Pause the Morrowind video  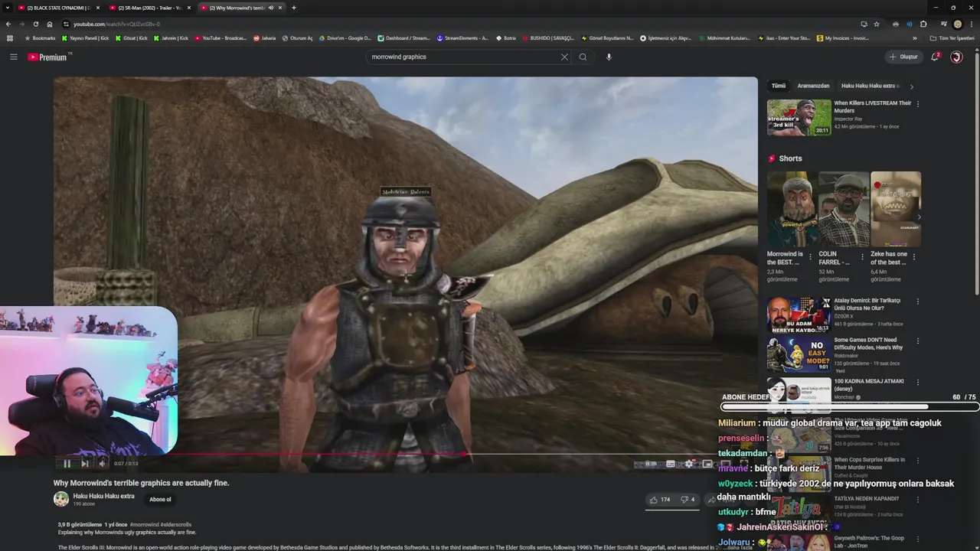67,463
